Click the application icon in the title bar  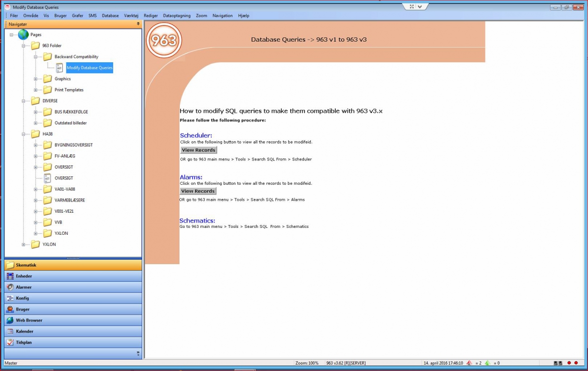pyautogui.click(x=7, y=7)
